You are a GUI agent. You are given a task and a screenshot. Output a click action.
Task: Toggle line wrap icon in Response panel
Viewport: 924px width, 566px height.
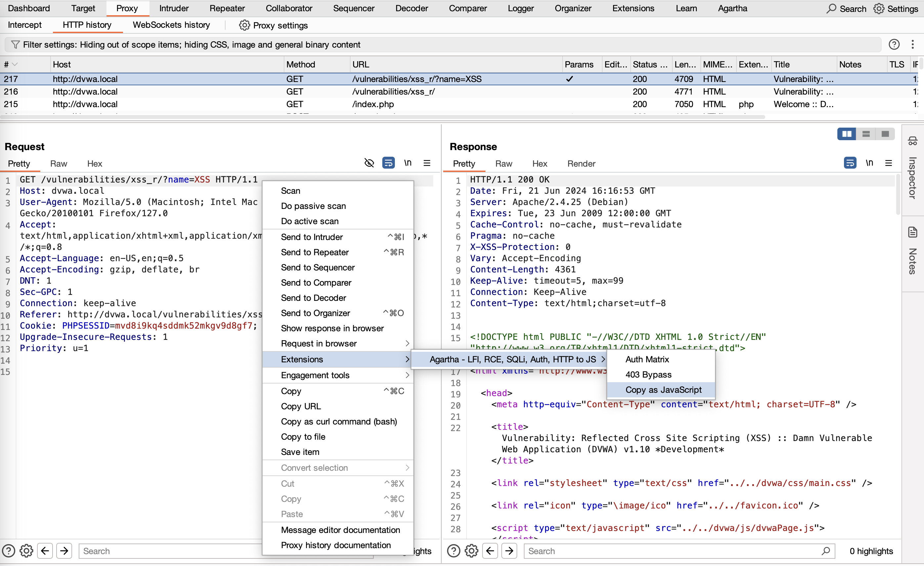coord(850,163)
